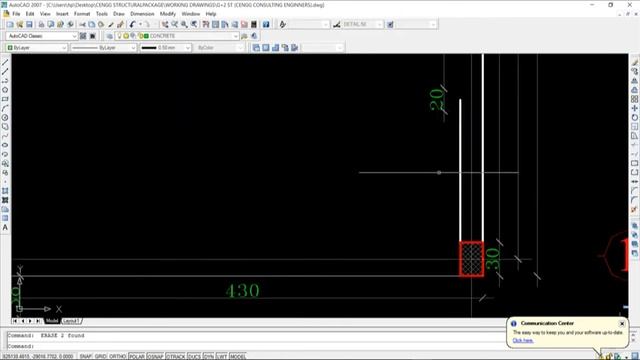The height and width of the screenshot is (360, 640).
Task: Open the 0.50 mm lineweight dropdown
Action: [x=165, y=48]
